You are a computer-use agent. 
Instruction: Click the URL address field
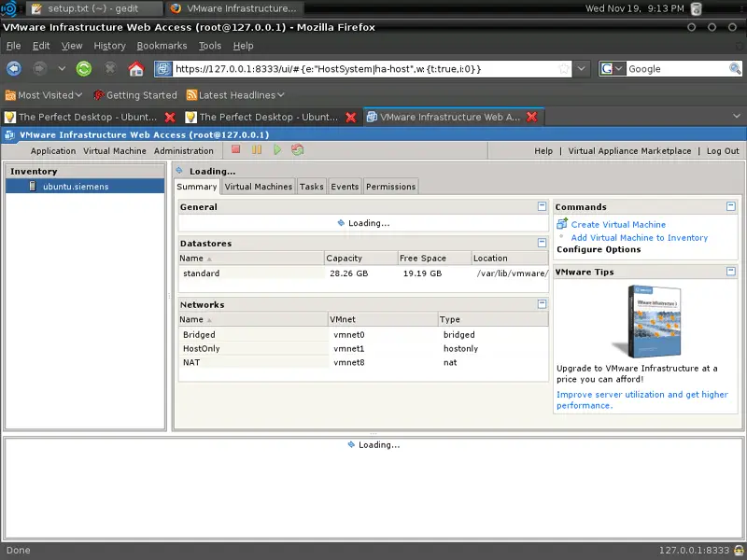[364, 68]
